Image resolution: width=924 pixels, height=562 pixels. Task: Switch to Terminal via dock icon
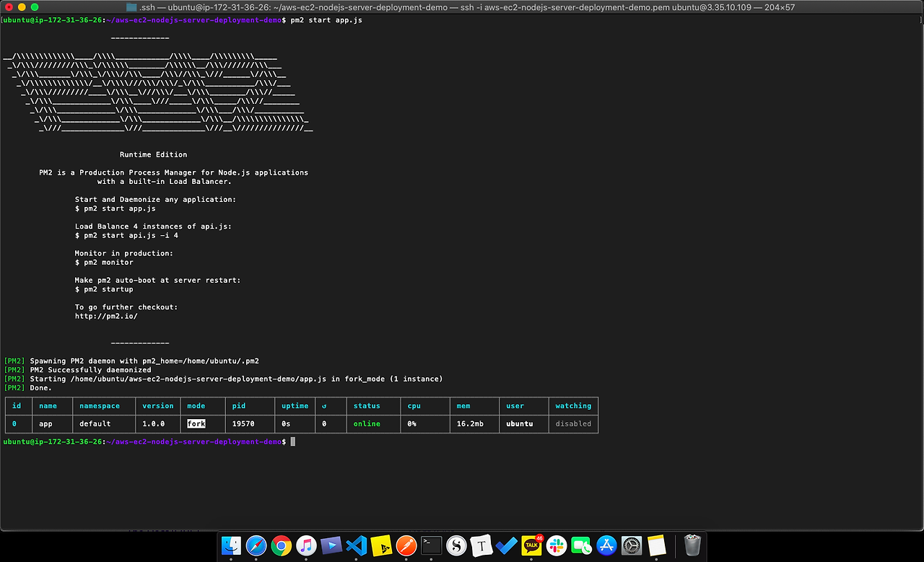click(432, 545)
